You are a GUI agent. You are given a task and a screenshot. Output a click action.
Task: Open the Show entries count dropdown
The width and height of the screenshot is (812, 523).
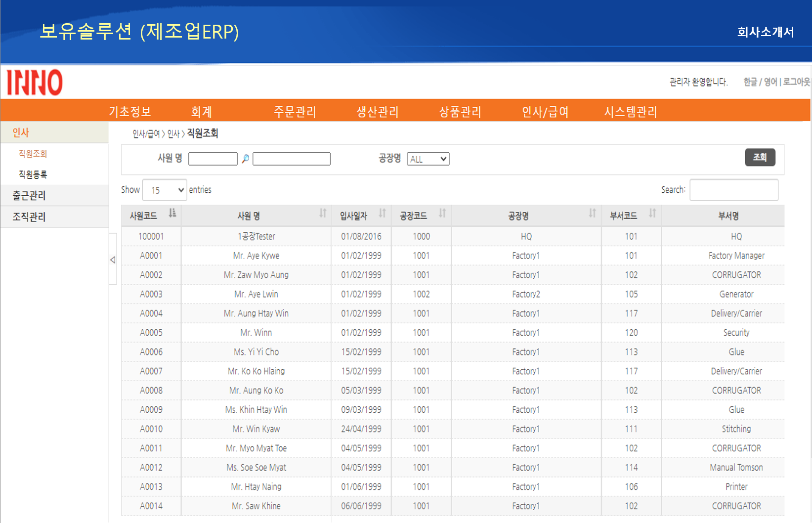pyautogui.click(x=165, y=190)
